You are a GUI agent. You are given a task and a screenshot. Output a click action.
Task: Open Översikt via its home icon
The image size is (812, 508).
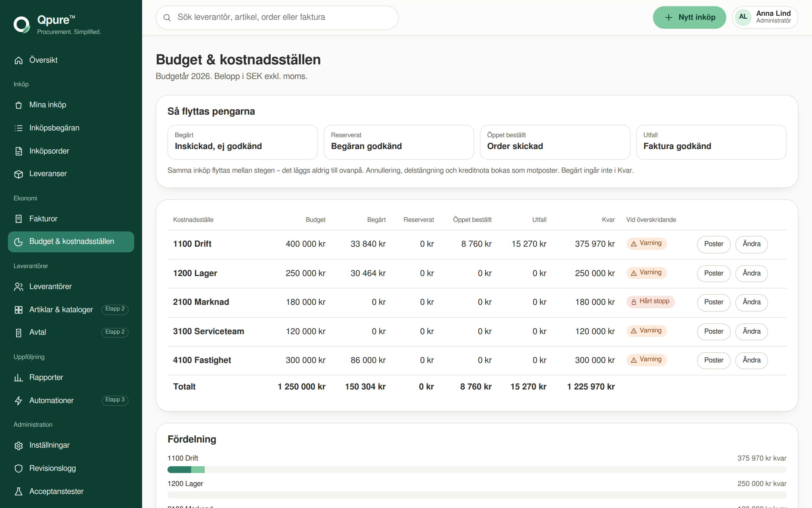18,60
